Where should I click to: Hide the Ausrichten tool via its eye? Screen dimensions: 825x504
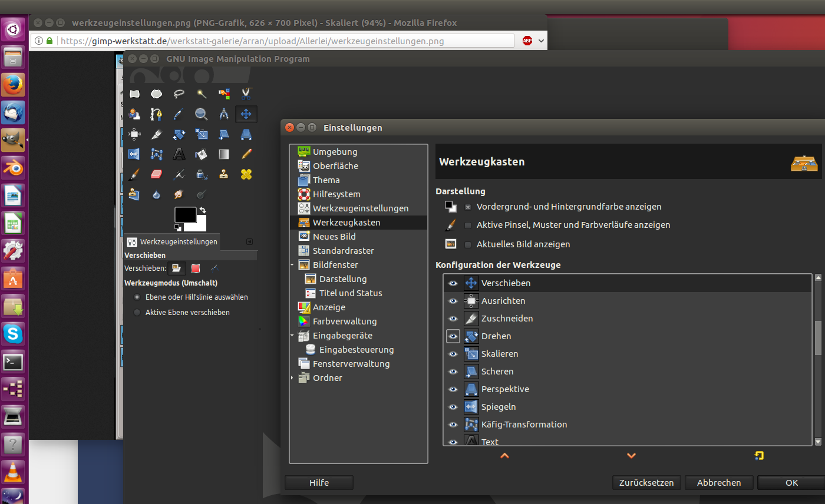[453, 301]
